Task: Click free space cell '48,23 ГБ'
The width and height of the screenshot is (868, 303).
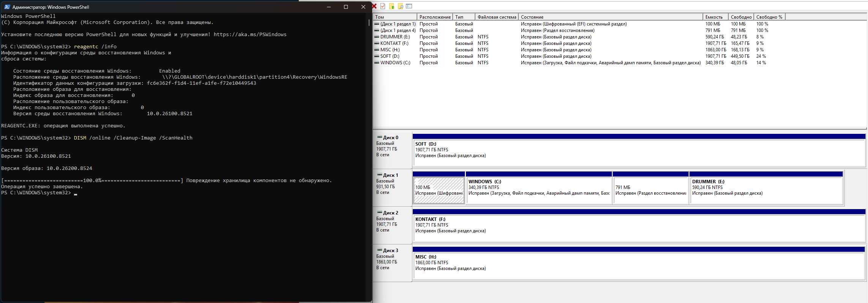Action: point(739,37)
